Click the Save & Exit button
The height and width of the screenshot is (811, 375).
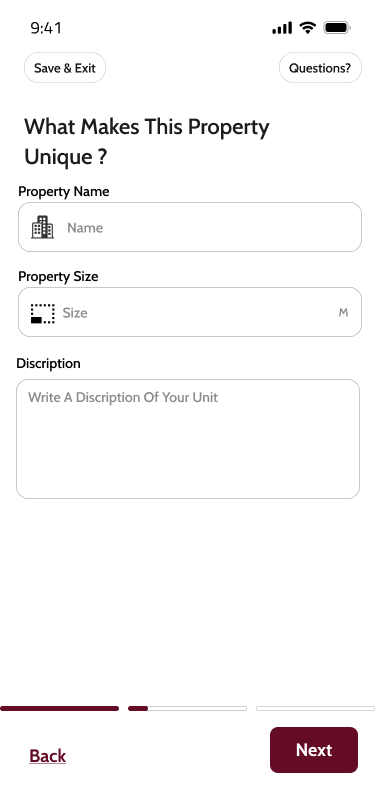pos(65,68)
